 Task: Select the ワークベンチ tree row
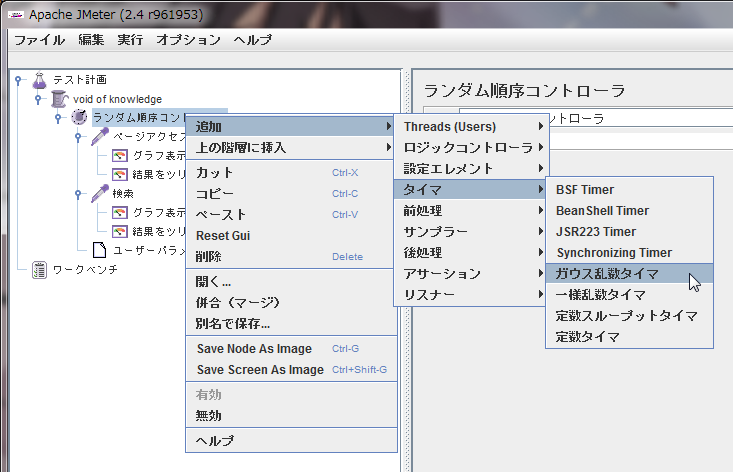point(85,270)
